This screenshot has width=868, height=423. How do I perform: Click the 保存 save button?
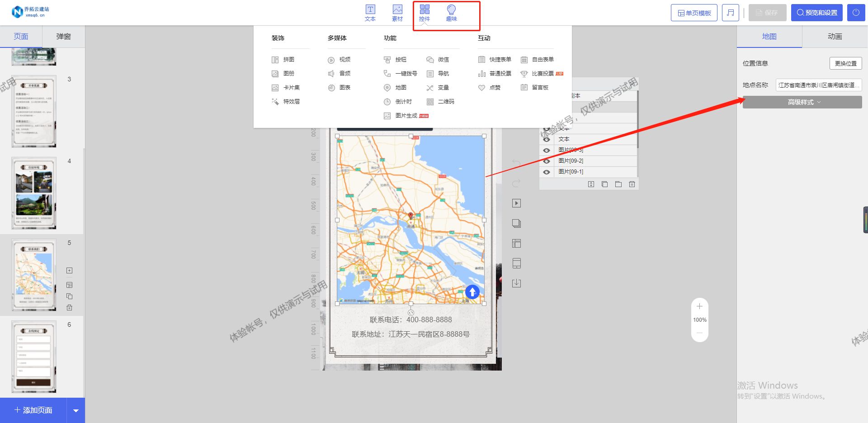point(767,13)
